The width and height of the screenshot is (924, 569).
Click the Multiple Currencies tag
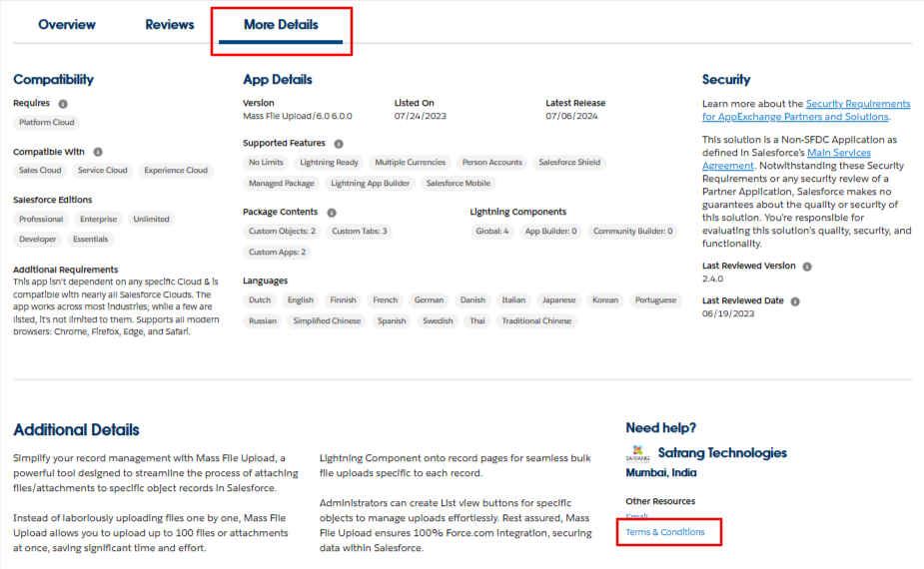tap(411, 163)
